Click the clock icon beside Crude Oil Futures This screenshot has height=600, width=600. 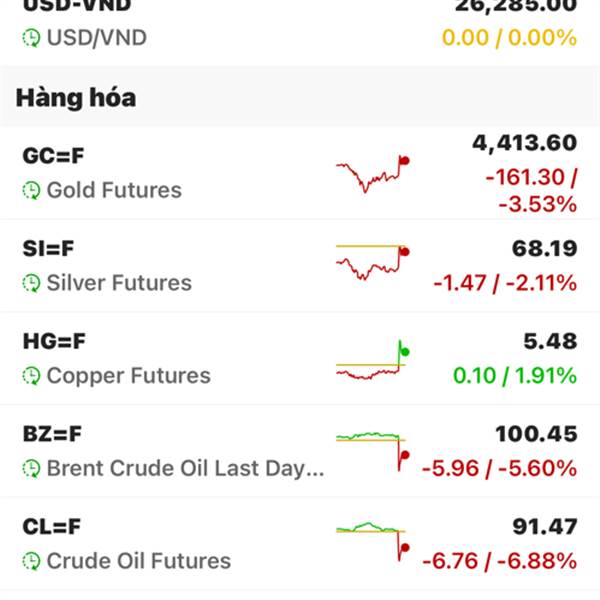tap(32, 561)
